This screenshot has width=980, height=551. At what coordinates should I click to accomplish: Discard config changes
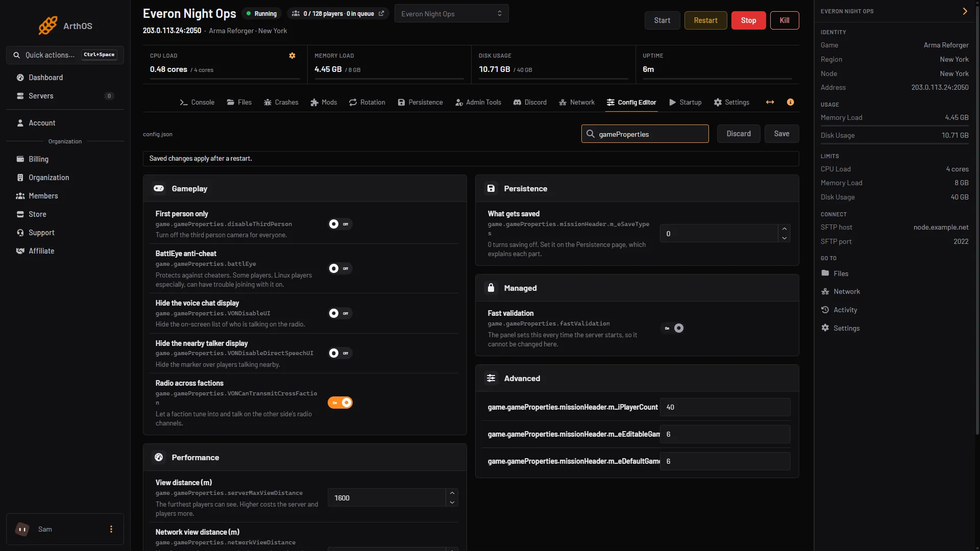point(739,134)
